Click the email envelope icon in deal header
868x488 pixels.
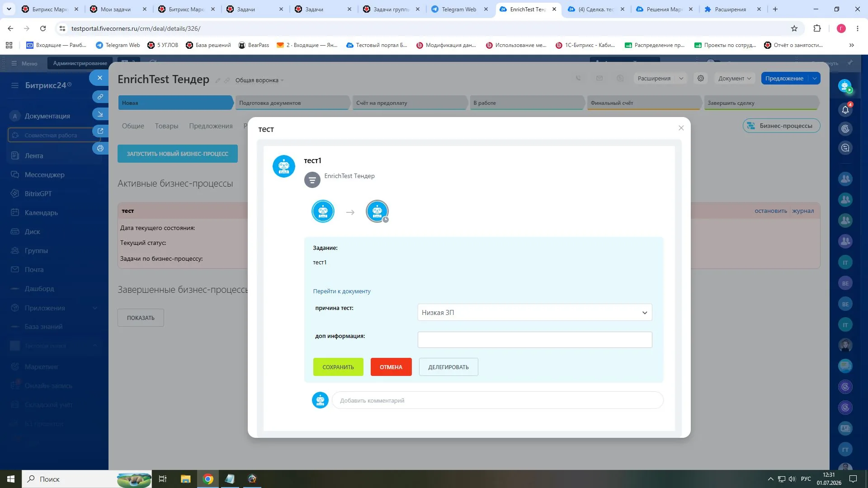tap(599, 78)
